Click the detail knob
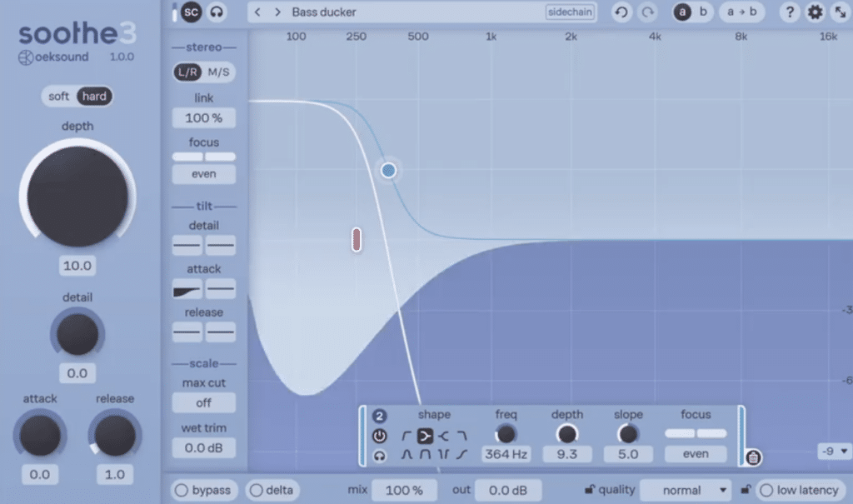853x504 pixels. [x=77, y=334]
